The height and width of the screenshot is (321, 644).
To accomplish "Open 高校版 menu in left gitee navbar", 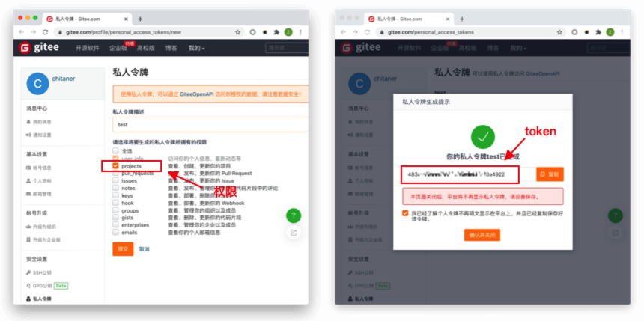I will [146, 48].
